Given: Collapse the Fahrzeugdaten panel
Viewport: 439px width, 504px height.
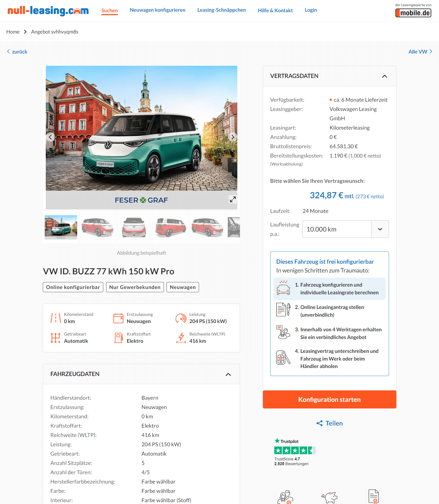Looking at the screenshot, I should pyautogui.click(x=228, y=374).
